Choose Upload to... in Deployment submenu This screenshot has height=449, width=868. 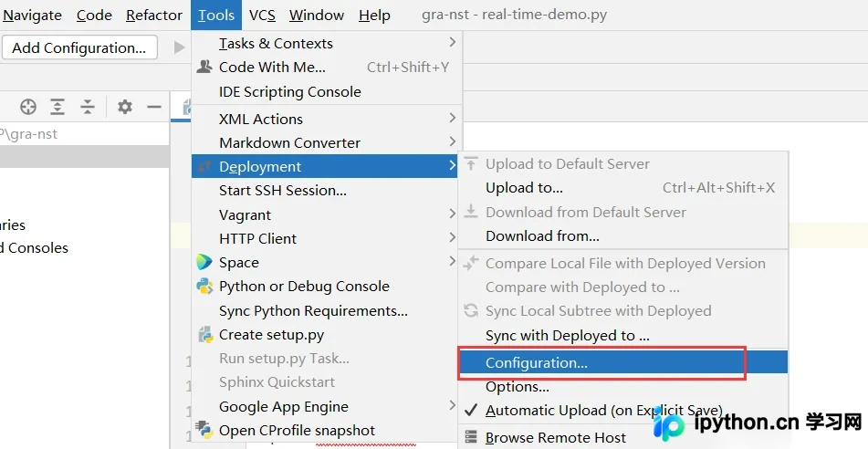[x=622, y=188]
